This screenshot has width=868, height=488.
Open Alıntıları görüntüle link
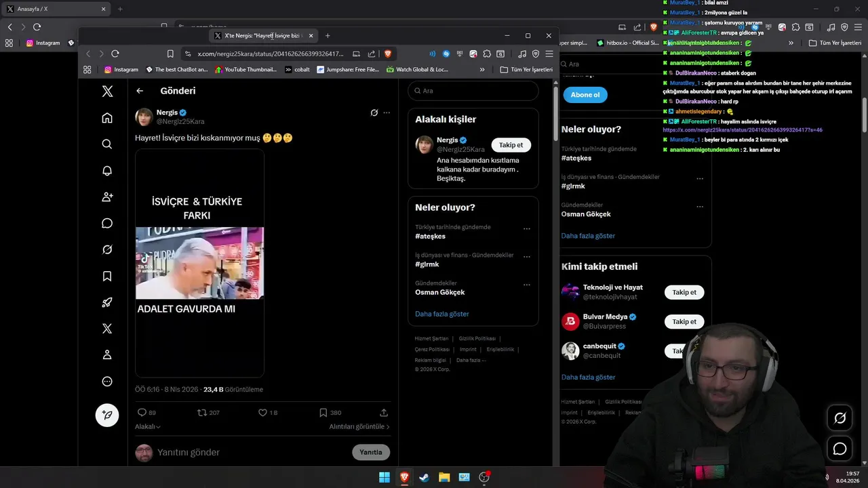point(359,426)
